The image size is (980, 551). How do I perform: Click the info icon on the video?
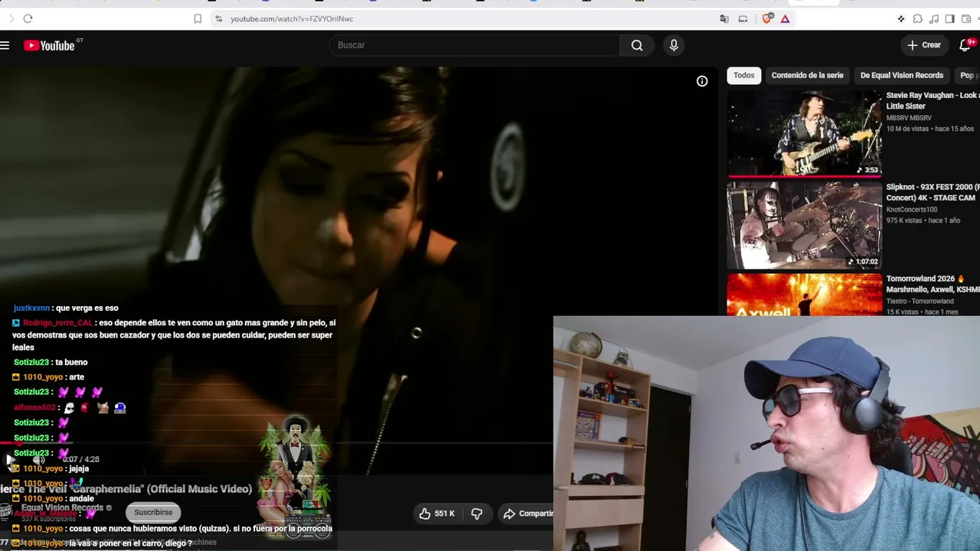(702, 81)
